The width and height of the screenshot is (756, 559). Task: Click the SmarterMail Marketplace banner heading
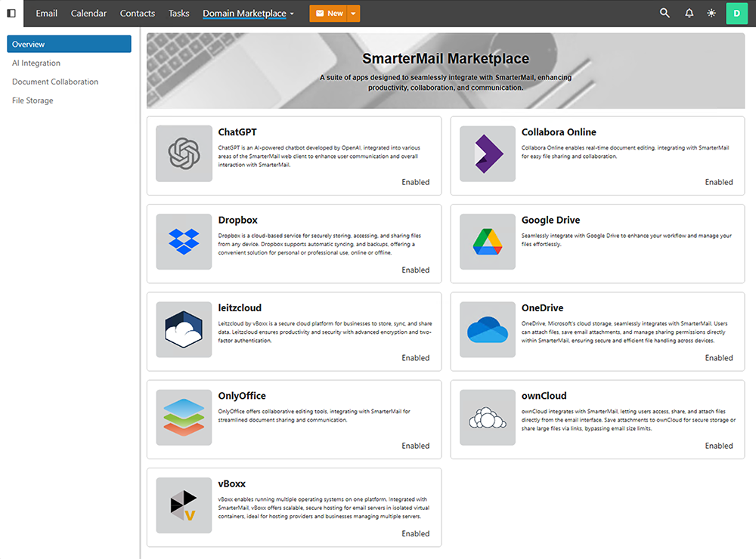click(x=445, y=58)
